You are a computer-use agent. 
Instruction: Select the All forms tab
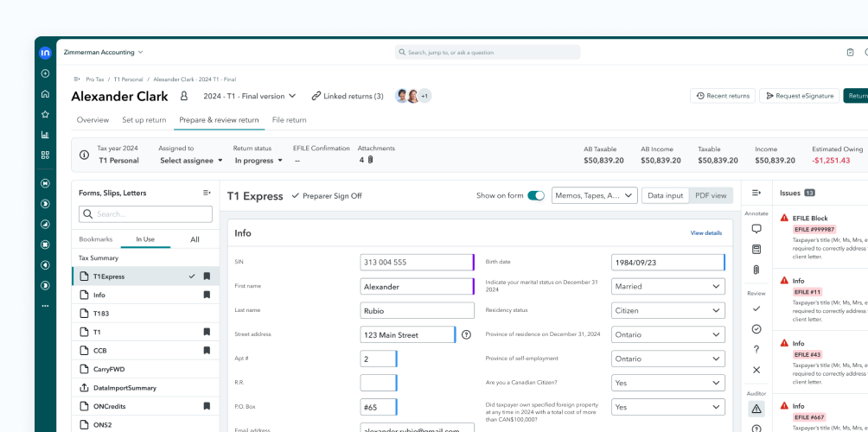[195, 239]
